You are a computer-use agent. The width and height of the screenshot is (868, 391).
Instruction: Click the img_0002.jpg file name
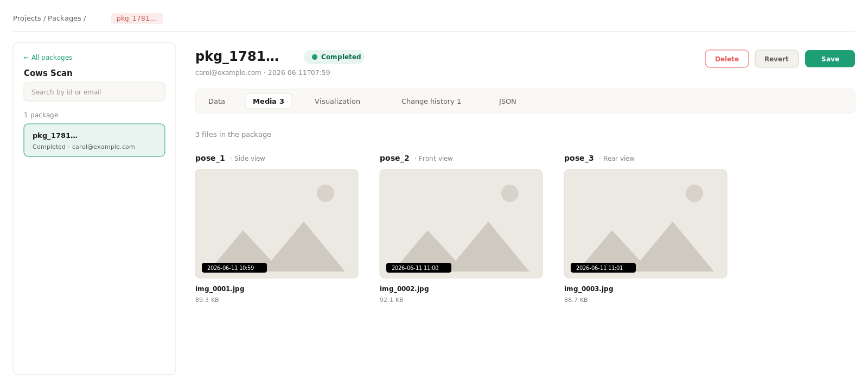pos(404,289)
